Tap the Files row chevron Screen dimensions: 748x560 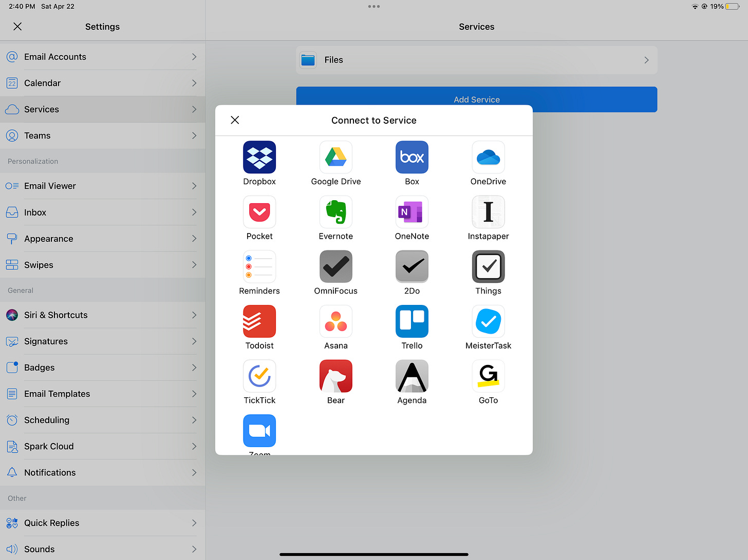coord(646,60)
